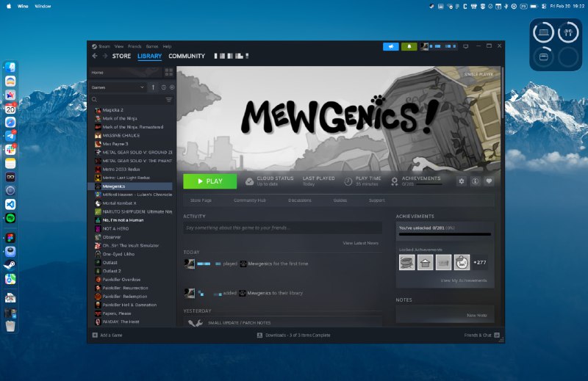Go back with the left arrow button
The width and height of the screenshot is (588, 381).
95,56
